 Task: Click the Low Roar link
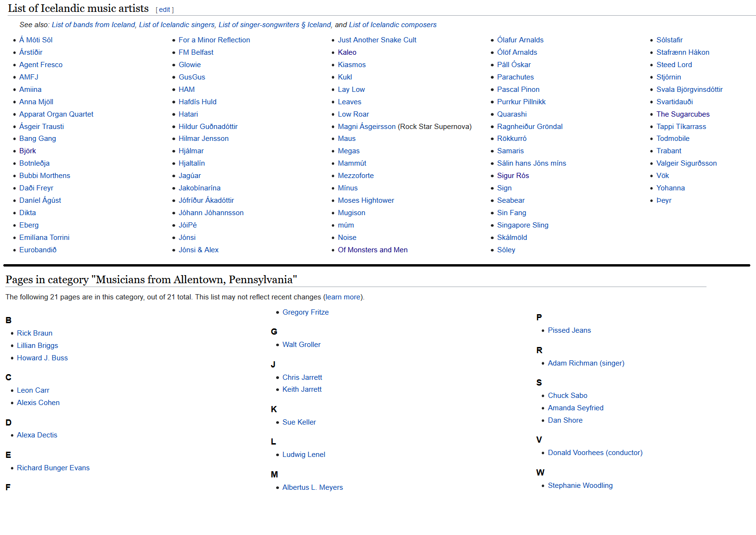[x=353, y=114]
